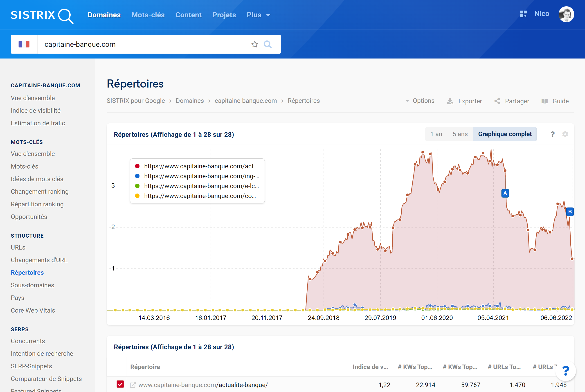Open Comparateur de Snippets sidebar item

coord(46,379)
